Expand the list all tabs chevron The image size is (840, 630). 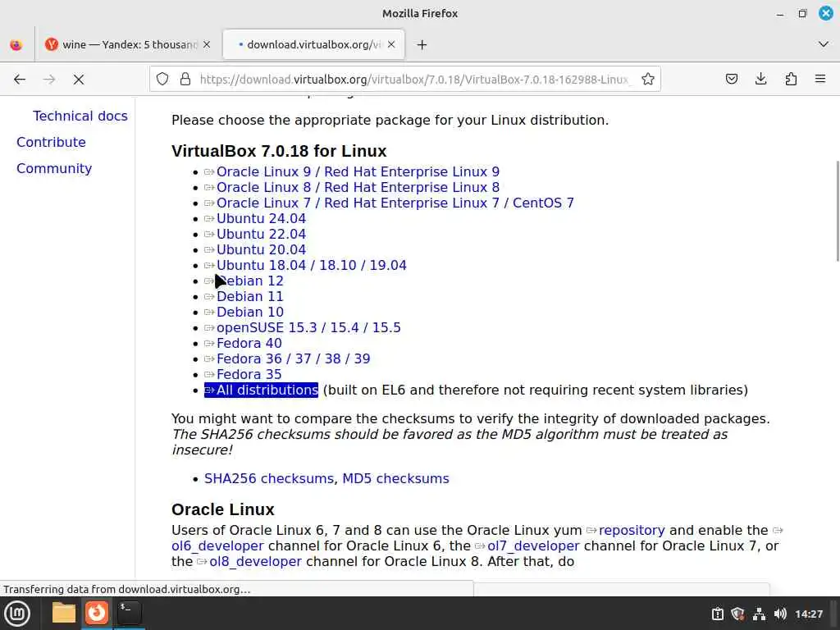point(824,44)
